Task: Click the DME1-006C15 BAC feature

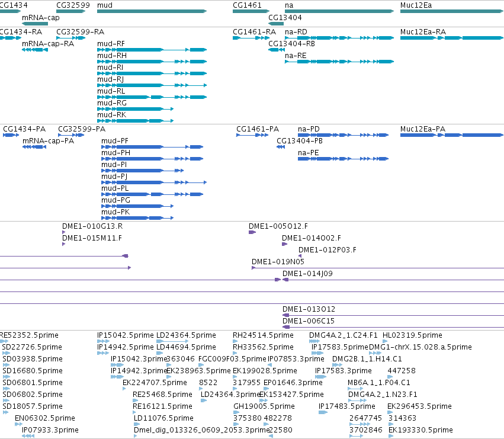Action: coord(393,327)
